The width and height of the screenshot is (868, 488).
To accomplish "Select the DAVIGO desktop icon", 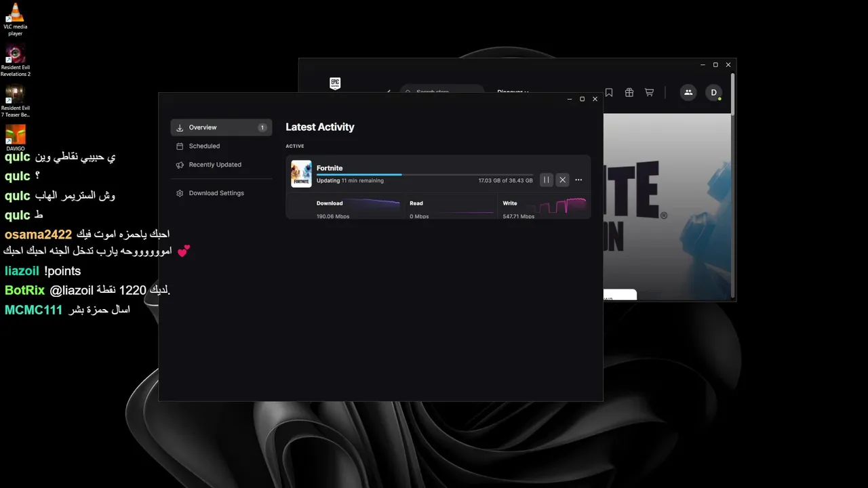I will 15,138.
